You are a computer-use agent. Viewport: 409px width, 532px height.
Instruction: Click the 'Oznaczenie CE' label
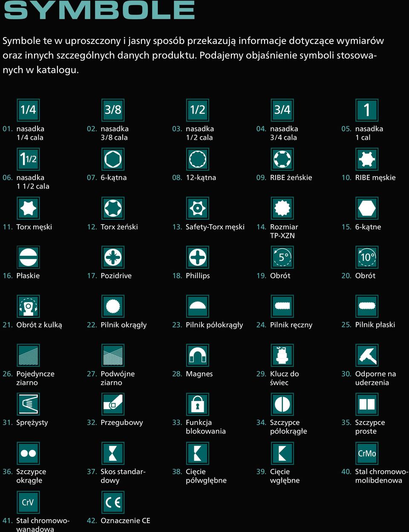click(125, 520)
